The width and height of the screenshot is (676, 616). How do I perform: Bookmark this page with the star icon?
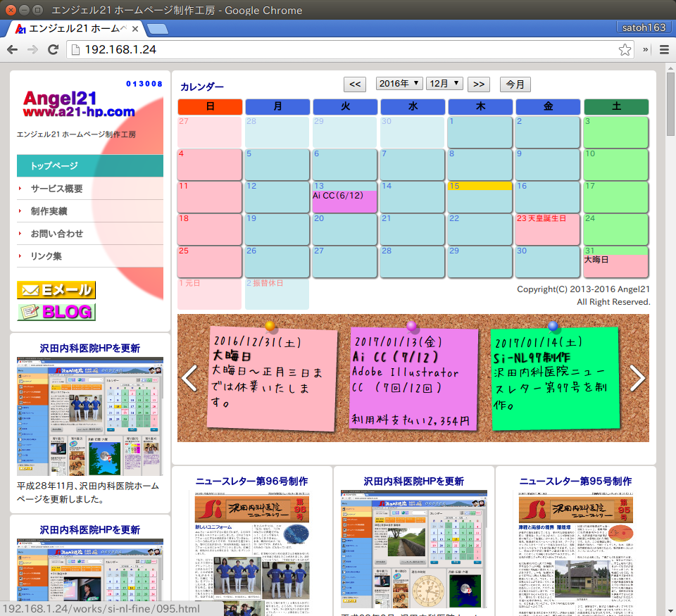click(x=625, y=49)
